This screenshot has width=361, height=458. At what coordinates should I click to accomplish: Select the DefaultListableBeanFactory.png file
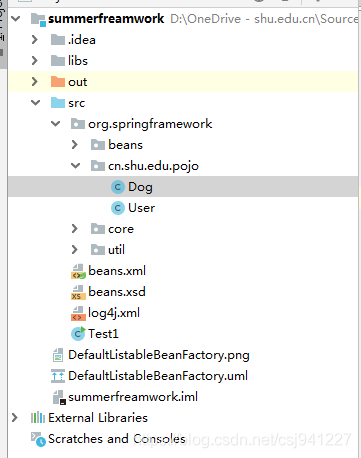click(x=159, y=355)
